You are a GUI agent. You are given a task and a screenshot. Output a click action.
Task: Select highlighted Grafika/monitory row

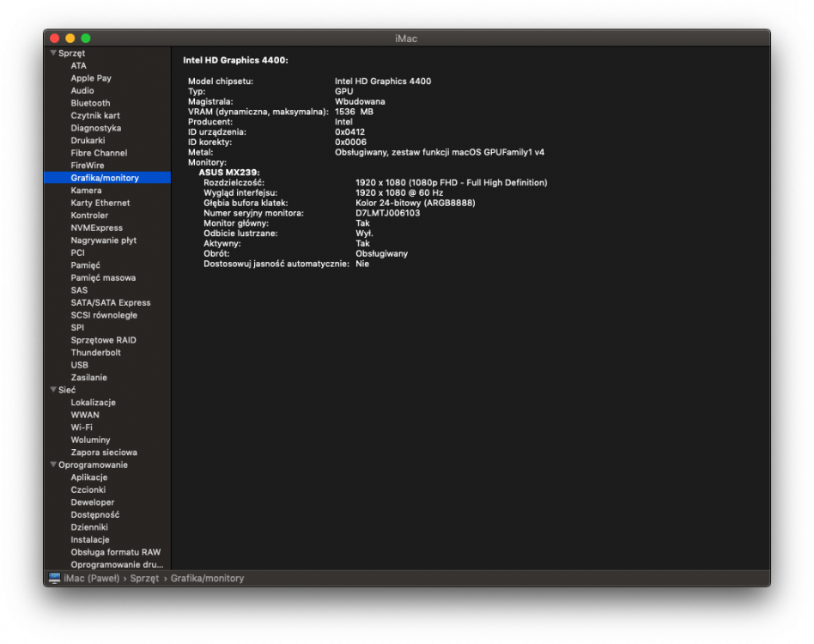click(x=107, y=178)
